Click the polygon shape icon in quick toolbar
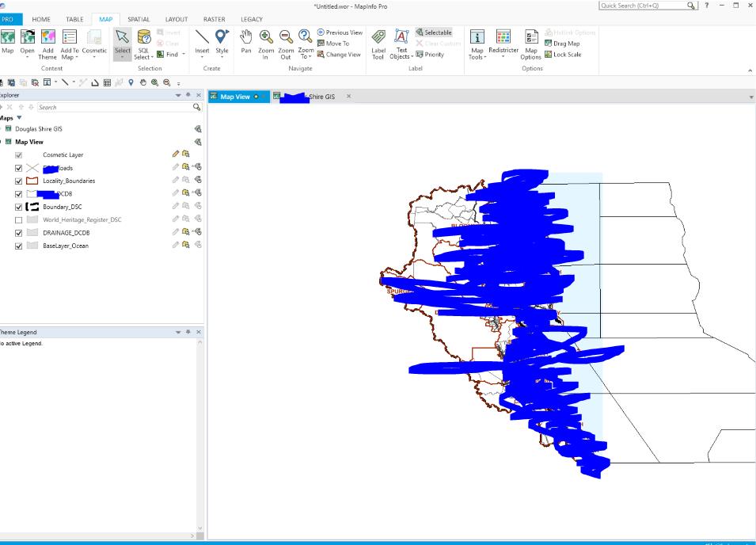The height and width of the screenshot is (545, 756). click(x=95, y=82)
